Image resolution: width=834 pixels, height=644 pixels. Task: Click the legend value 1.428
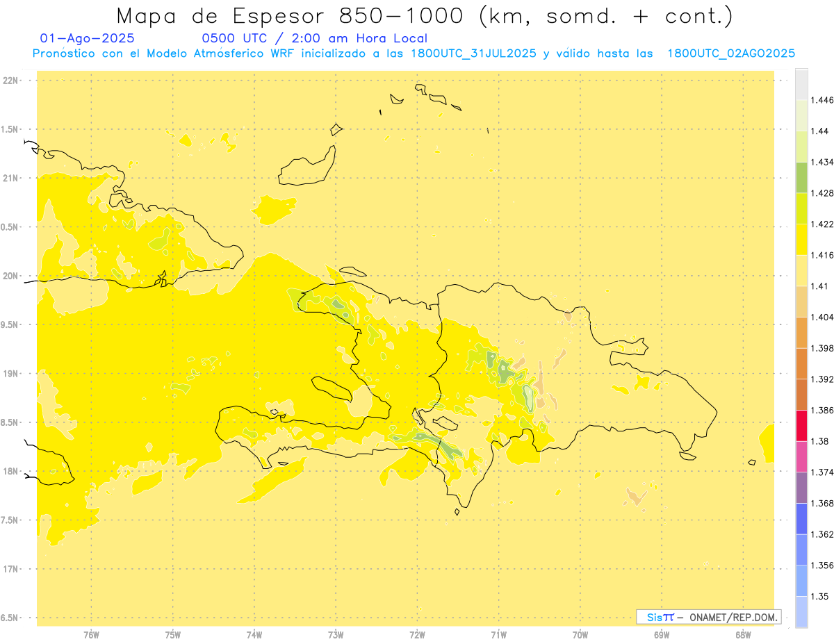pos(823,193)
